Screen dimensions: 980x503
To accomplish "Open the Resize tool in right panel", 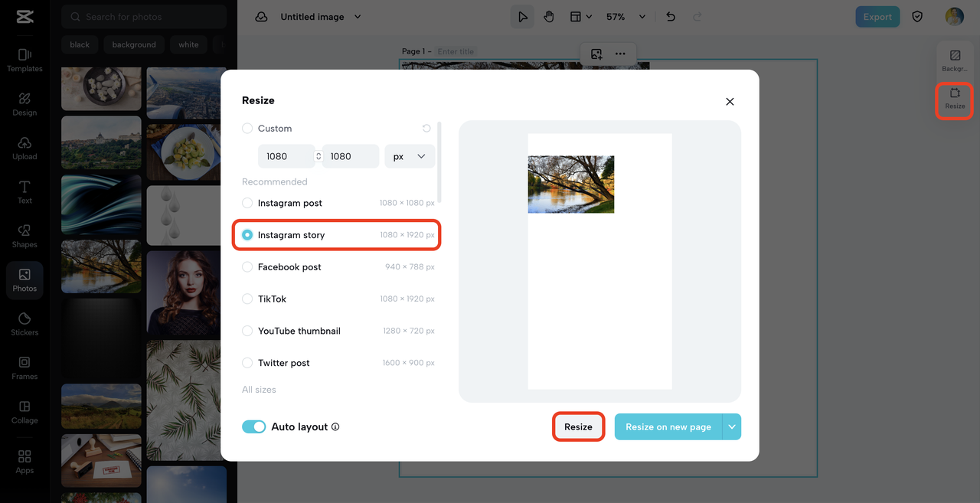I will 955,98.
